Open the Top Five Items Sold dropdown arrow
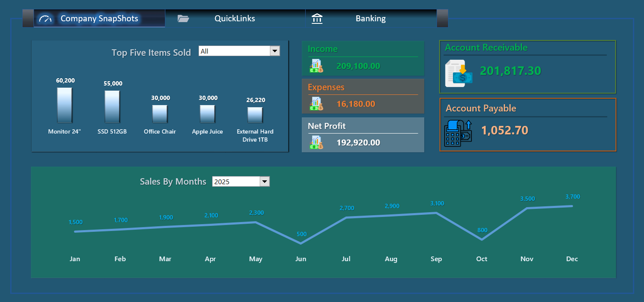The image size is (644, 302). click(275, 51)
